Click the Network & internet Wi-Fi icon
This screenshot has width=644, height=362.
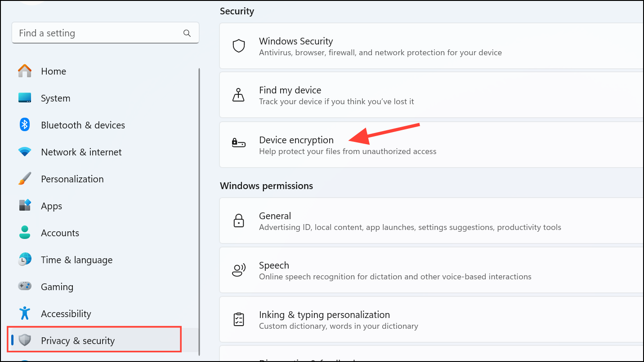(x=24, y=152)
